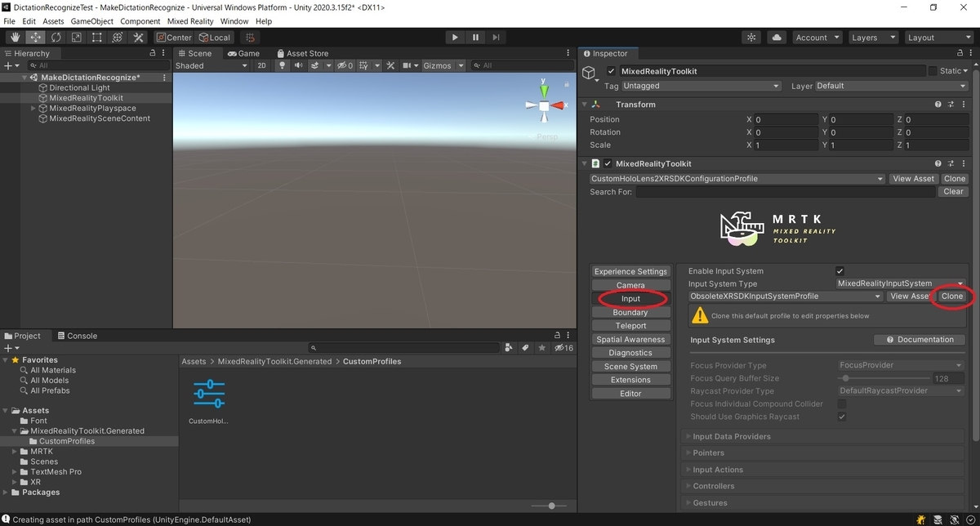Toggle the MixedRealityToolkit object active checkbox

pyautogui.click(x=612, y=71)
